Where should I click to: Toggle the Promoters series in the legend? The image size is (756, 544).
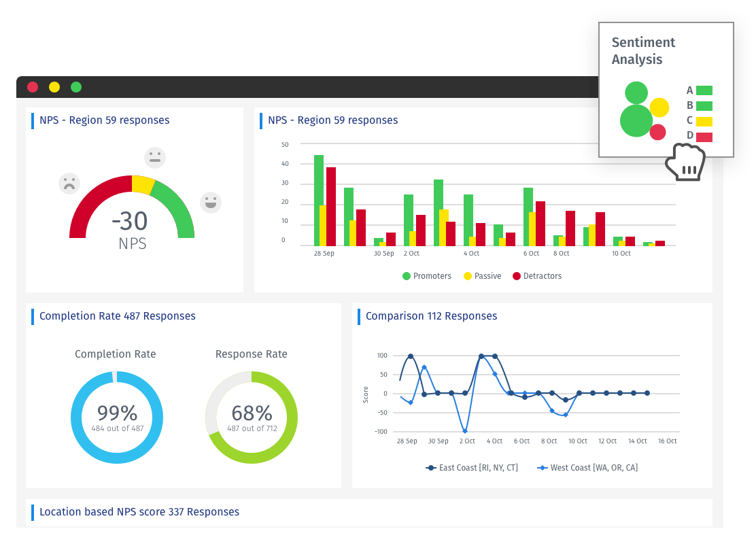click(x=426, y=275)
